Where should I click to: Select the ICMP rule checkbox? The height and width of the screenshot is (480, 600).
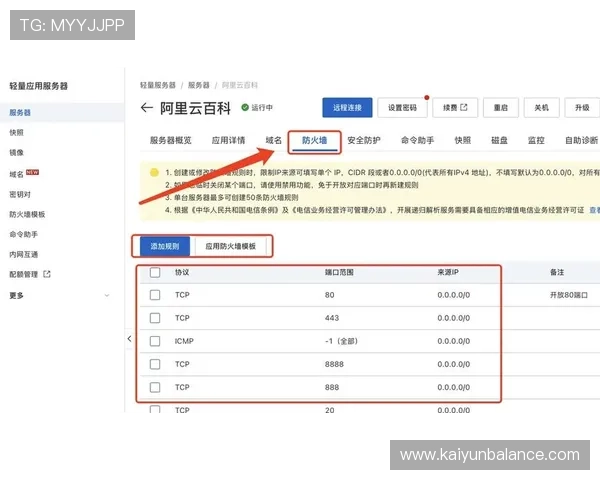[155, 341]
